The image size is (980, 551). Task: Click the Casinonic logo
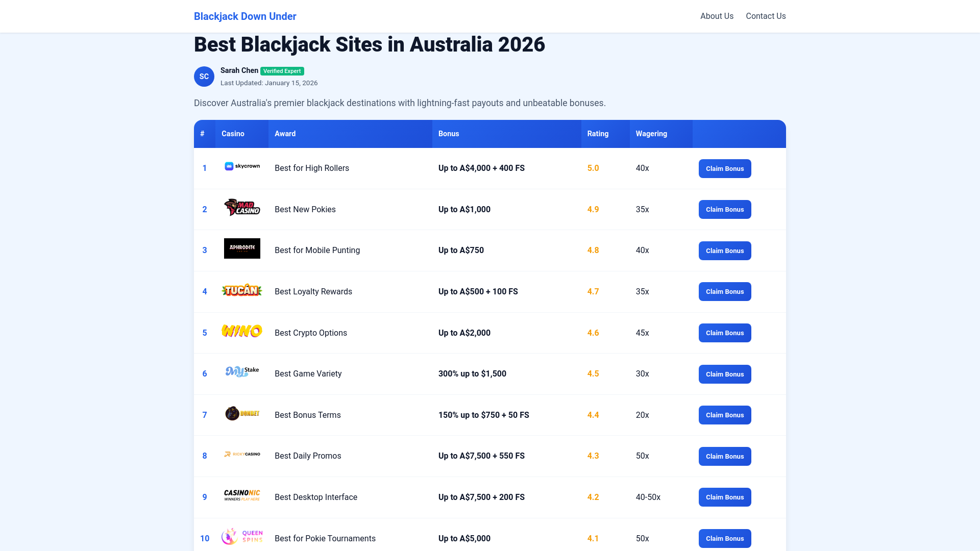point(242,495)
